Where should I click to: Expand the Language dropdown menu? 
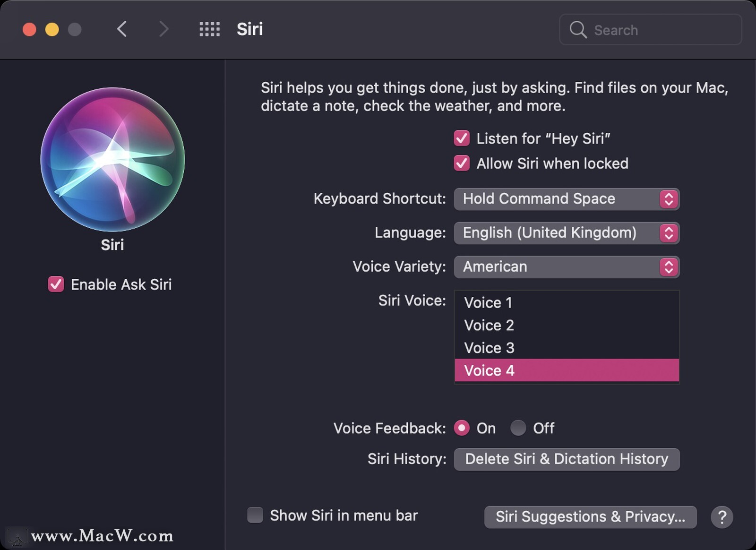pyautogui.click(x=567, y=233)
